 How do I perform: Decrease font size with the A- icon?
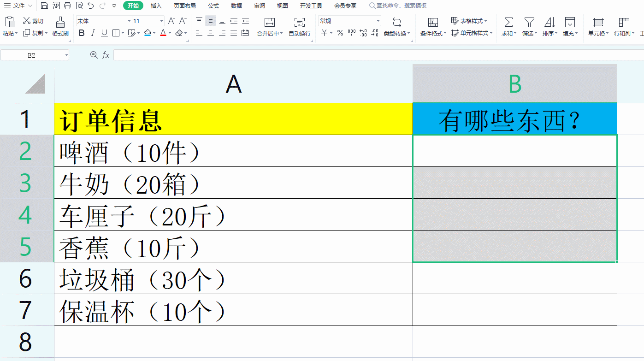pos(183,21)
